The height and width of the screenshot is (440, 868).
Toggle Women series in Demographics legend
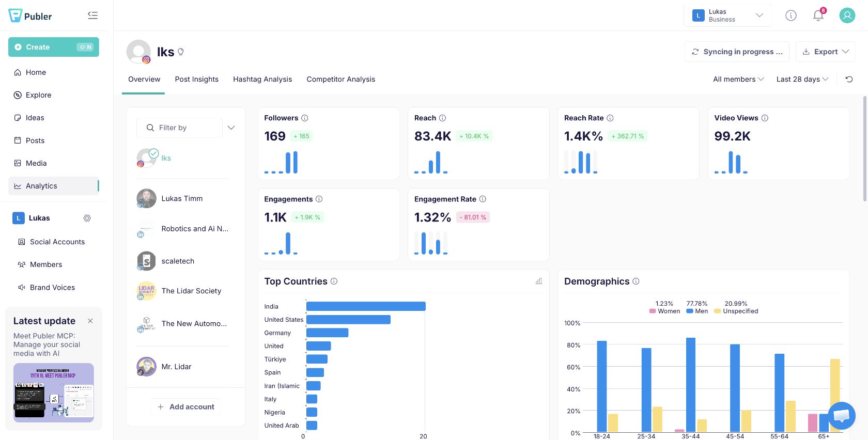tap(664, 311)
